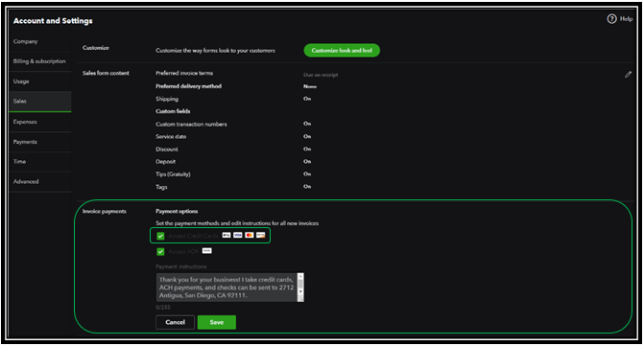Click the Deposit setting row

click(x=165, y=162)
